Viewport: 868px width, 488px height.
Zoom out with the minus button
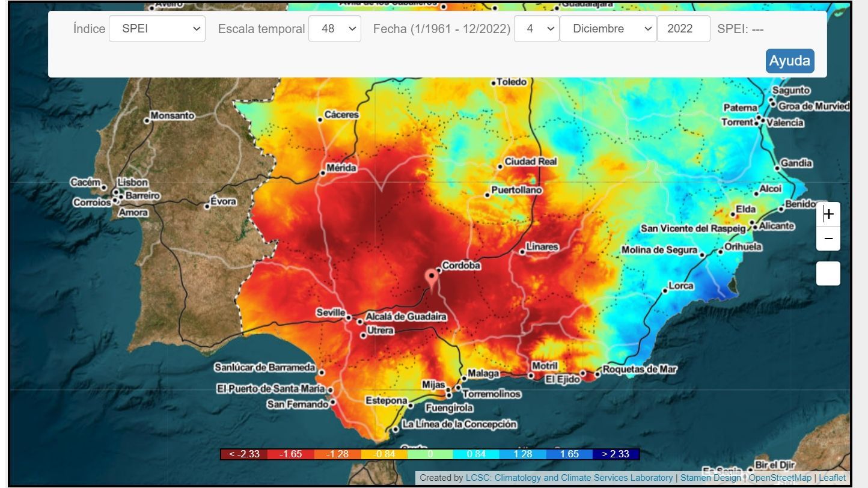point(828,239)
